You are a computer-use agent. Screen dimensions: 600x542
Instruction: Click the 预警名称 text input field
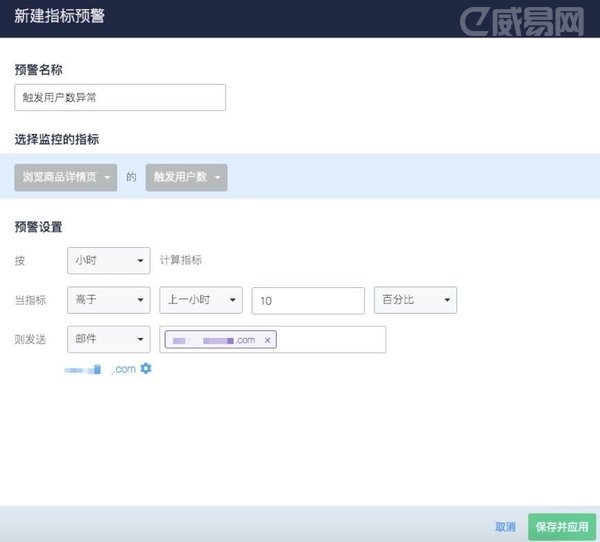pyautogui.click(x=120, y=97)
